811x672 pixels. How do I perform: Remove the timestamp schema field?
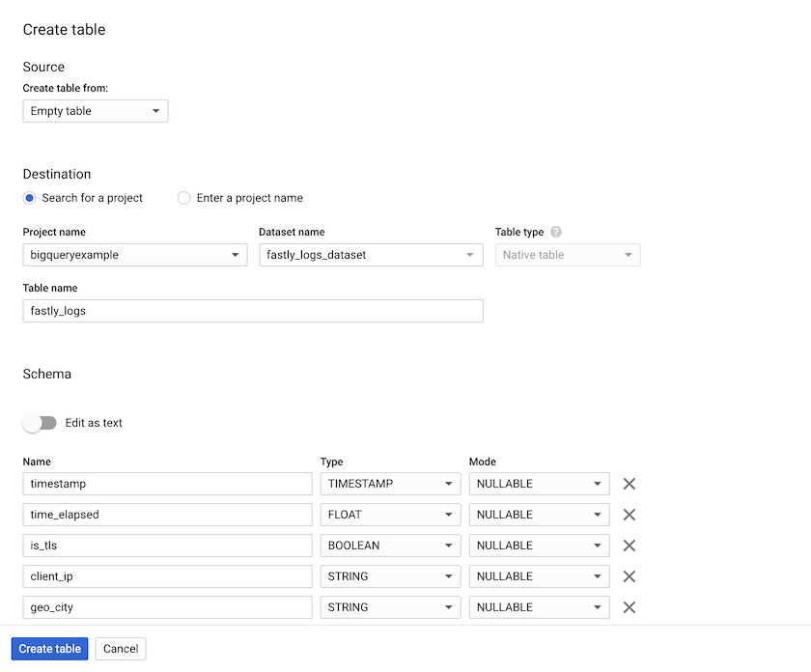coord(629,483)
